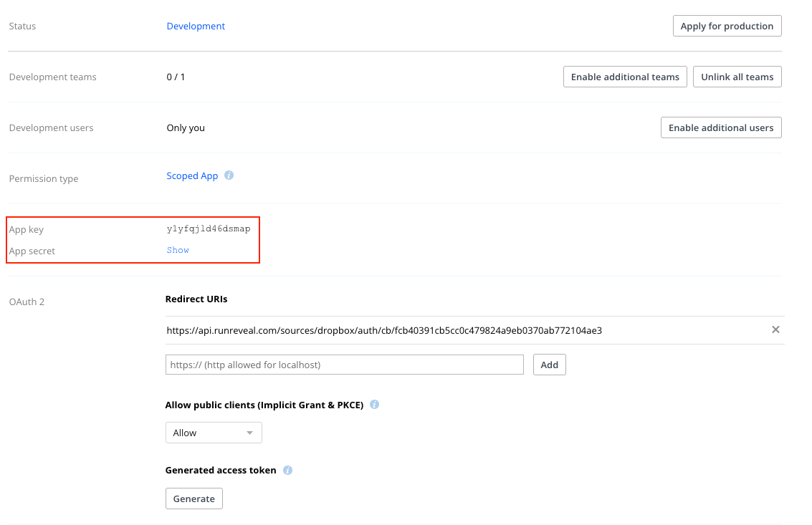Image resolution: width=812 pixels, height=525 pixels.
Task: Enable additional development users
Action: click(x=721, y=127)
